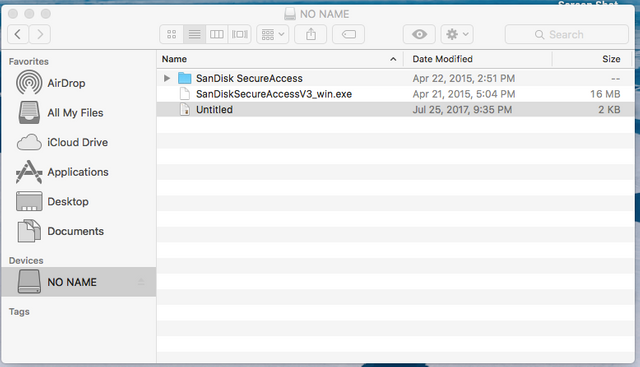This screenshot has width=640, height=367.
Task: Click the Share toolbar button
Action: [311, 34]
